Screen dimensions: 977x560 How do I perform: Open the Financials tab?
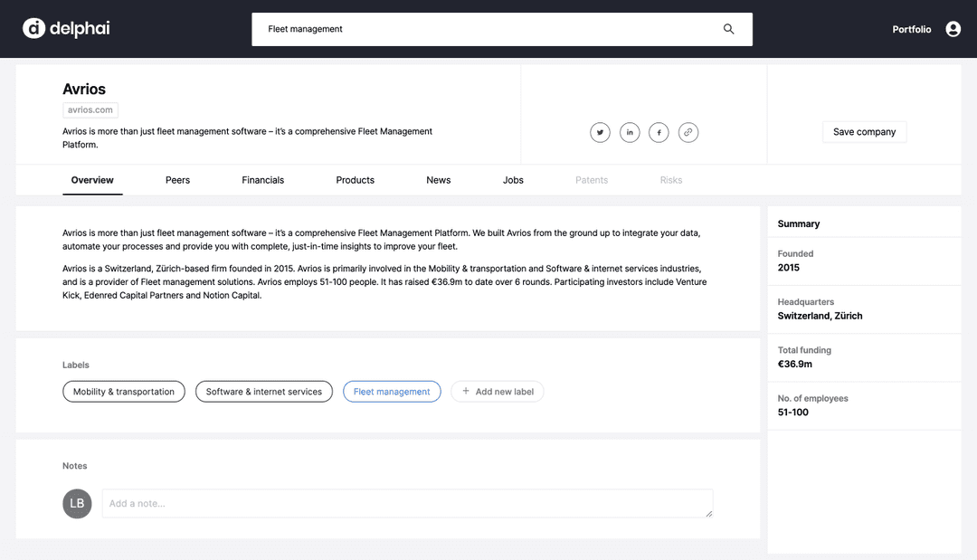[262, 180]
